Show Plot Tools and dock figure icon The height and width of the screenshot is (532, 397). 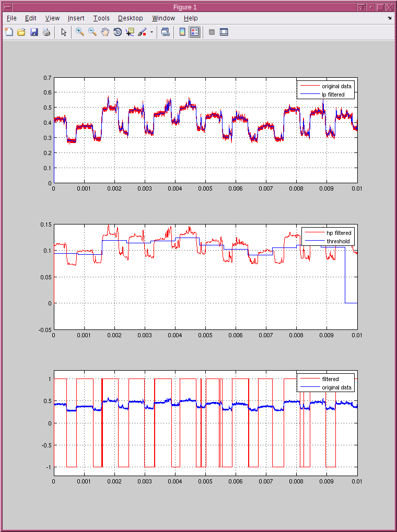(224, 32)
